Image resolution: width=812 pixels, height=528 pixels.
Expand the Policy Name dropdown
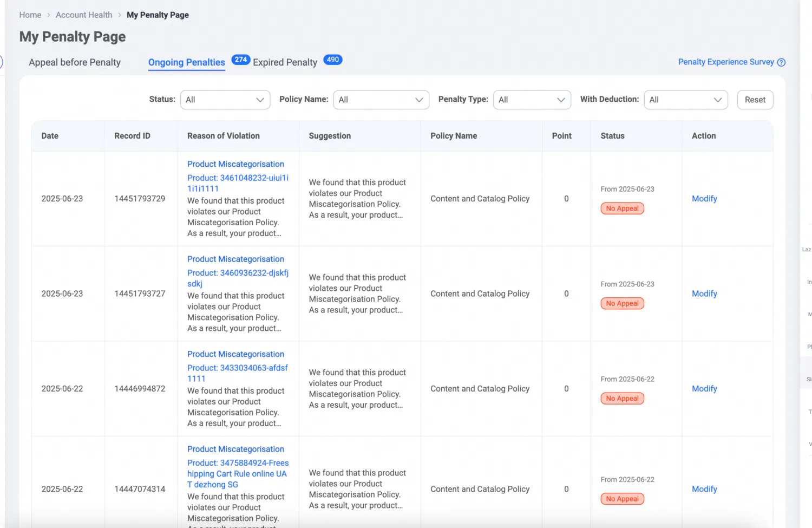click(x=381, y=100)
